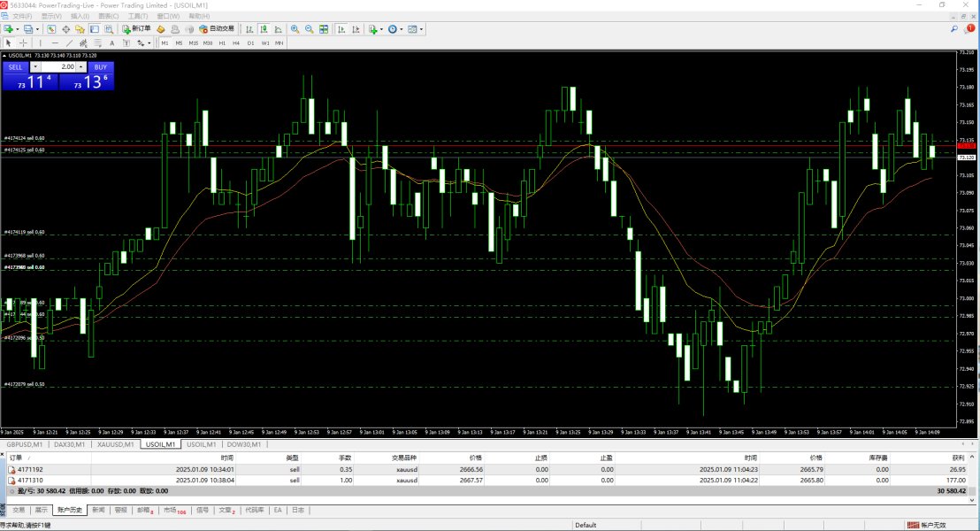Screen dimensions: 980x531
Task: Switch to XAUUSD,M1 chart tab
Action: point(115,444)
